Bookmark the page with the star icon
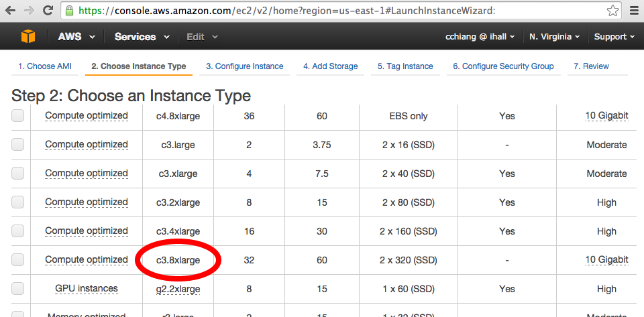Viewport: 644px width, 317px height. (x=612, y=11)
